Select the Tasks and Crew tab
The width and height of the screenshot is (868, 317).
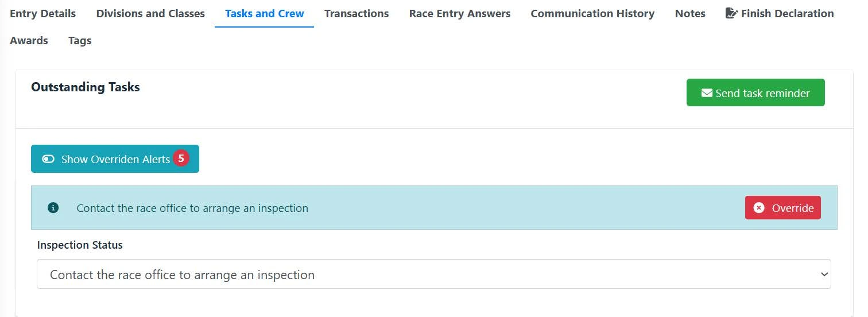coord(265,13)
